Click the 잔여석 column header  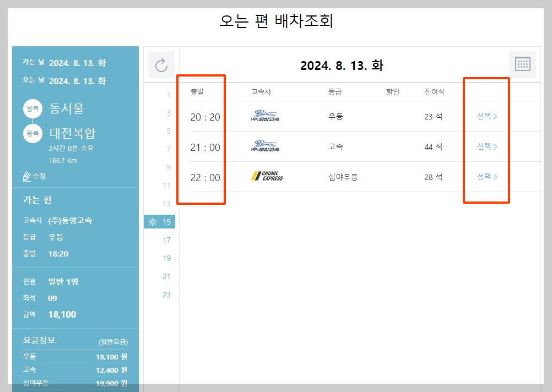pyautogui.click(x=435, y=92)
